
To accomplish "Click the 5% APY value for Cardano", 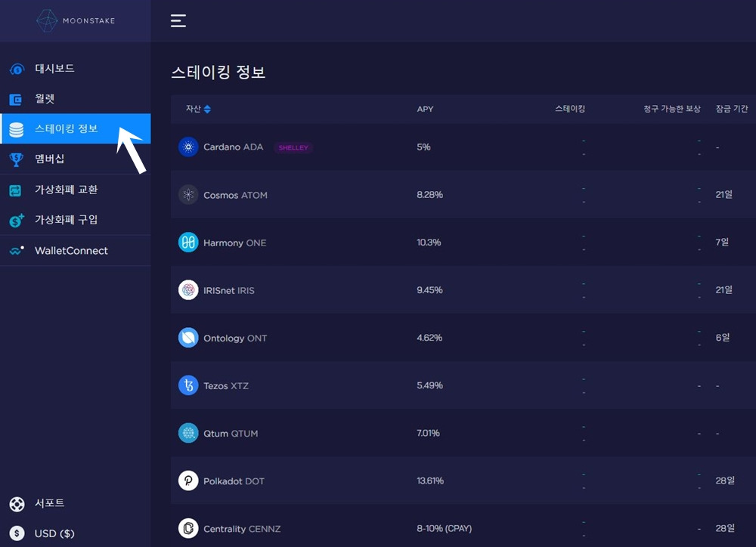I will tap(424, 147).
